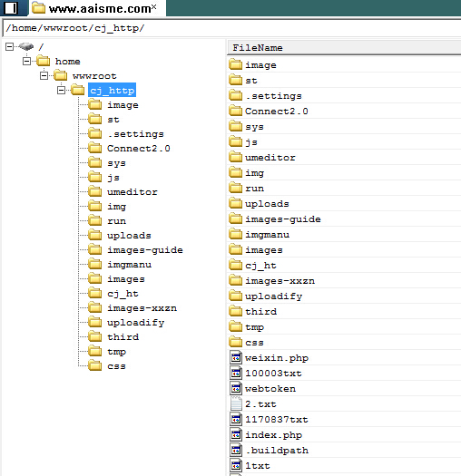Click .settings folder icon in file list
The image size is (461, 476).
coord(236,95)
